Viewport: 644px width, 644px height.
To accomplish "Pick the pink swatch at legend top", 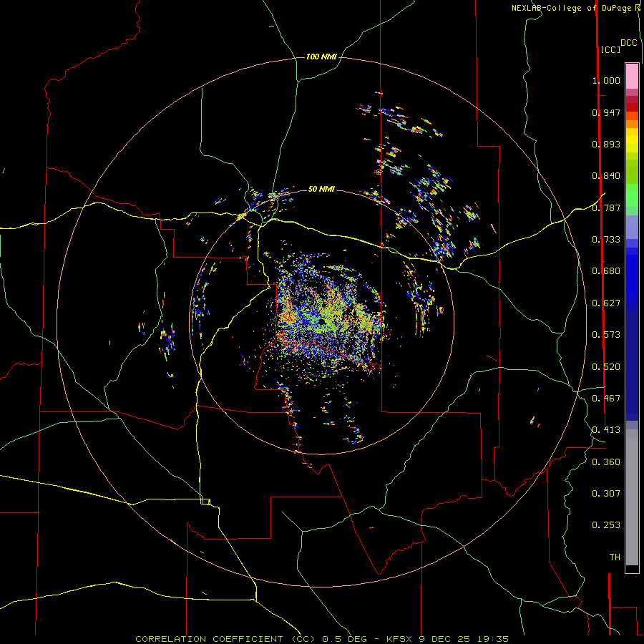I will 632,77.
